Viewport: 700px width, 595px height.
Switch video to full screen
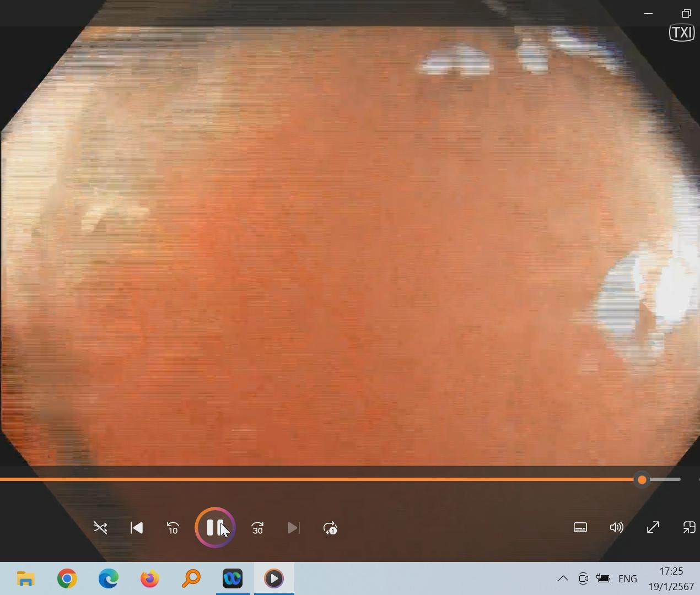click(653, 528)
